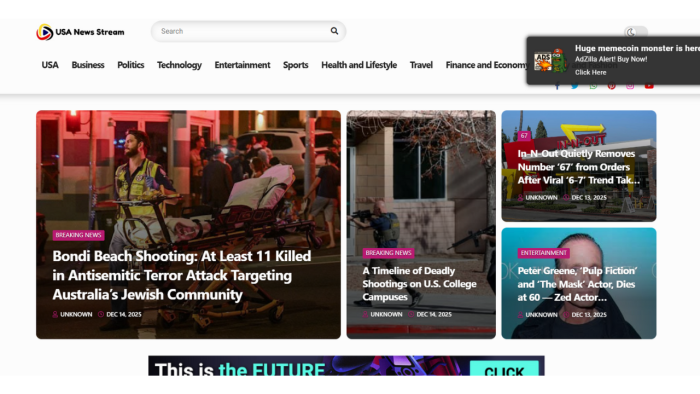
Task: Go to the Technology section
Action: pos(179,65)
